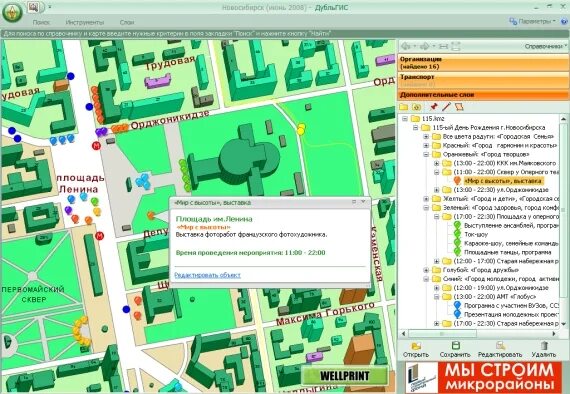The image size is (570, 394).
Task: Click the tree horizontal scrollbar thumb
Action: [x=442, y=333]
